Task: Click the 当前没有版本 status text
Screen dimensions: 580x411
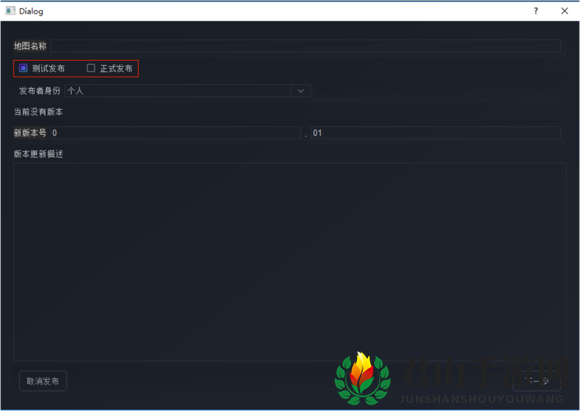Action: click(x=38, y=112)
